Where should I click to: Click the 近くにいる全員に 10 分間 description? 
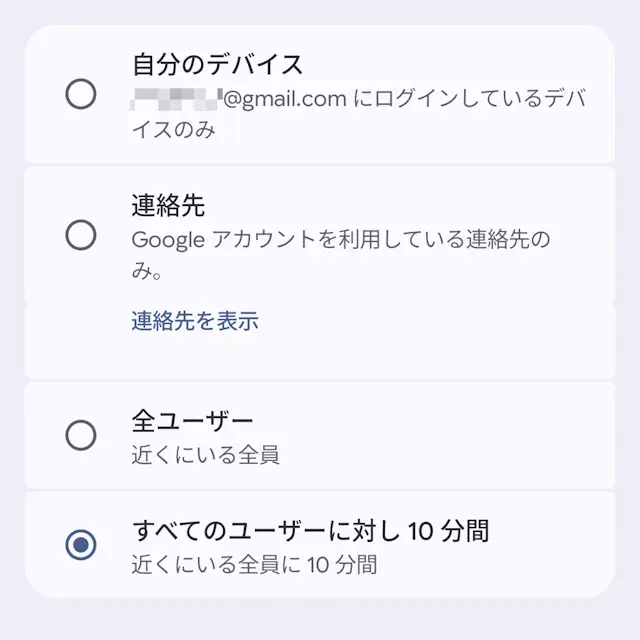click(254, 564)
